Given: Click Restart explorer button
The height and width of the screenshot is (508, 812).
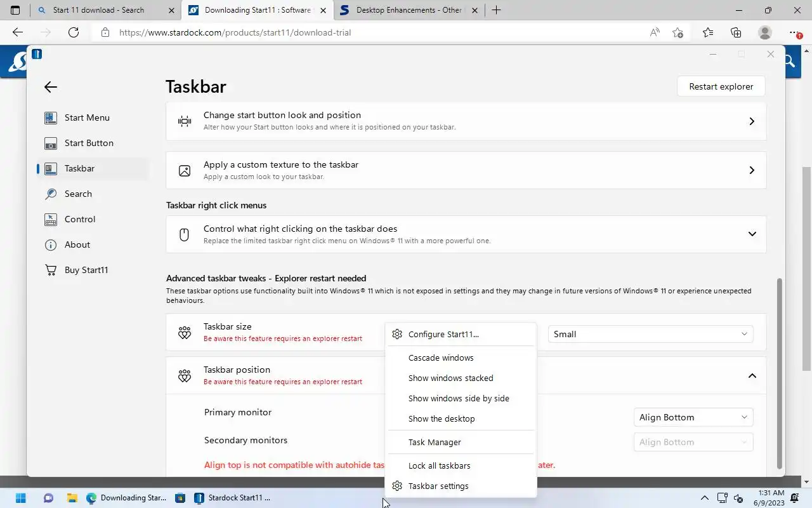Looking at the screenshot, I should pyautogui.click(x=721, y=86).
